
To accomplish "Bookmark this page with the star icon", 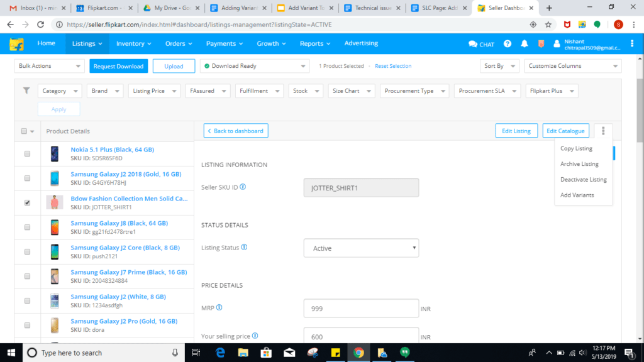I will (x=548, y=25).
